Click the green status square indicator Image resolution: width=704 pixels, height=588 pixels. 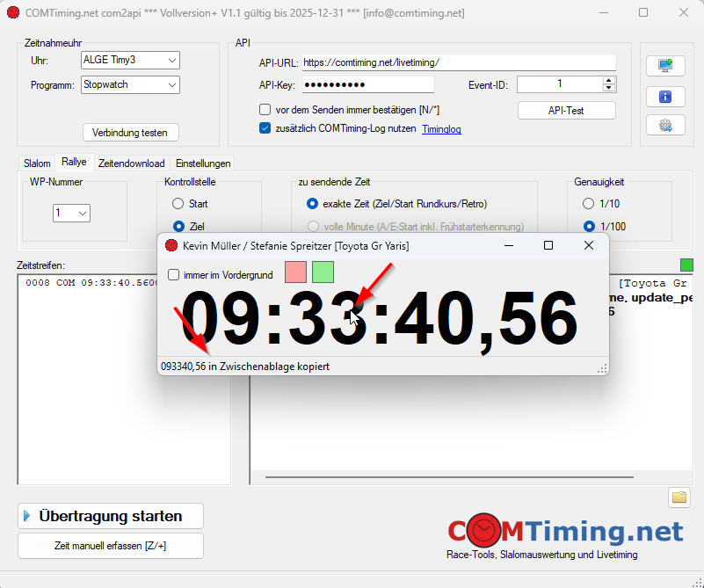coord(686,265)
